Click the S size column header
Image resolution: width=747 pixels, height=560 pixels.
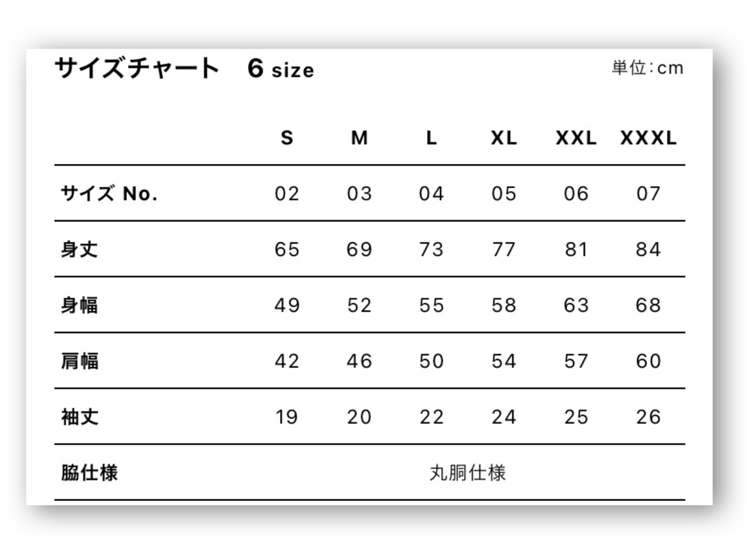(x=287, y=138)
